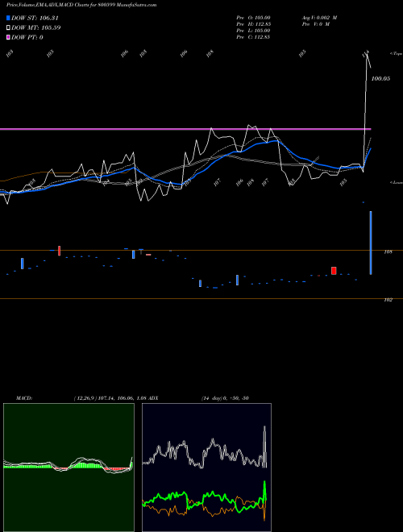
Task: Click the MACD values '107.14, 106.06, 1.08'
Action: [123, 398]
